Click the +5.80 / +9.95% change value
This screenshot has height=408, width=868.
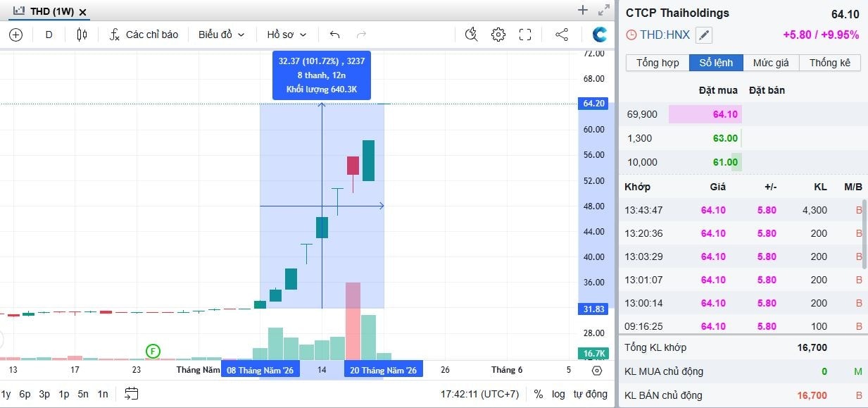point(821,35)
